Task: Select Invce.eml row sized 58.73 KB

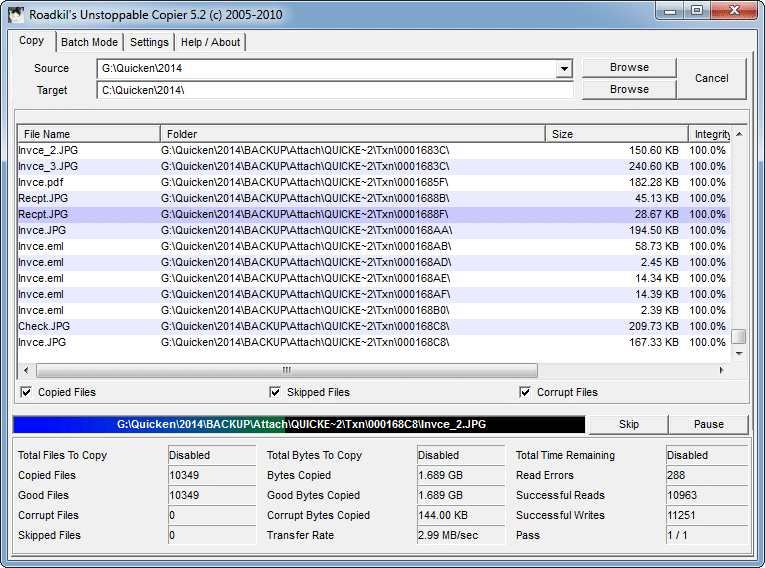Action: [x=374, y=246]
